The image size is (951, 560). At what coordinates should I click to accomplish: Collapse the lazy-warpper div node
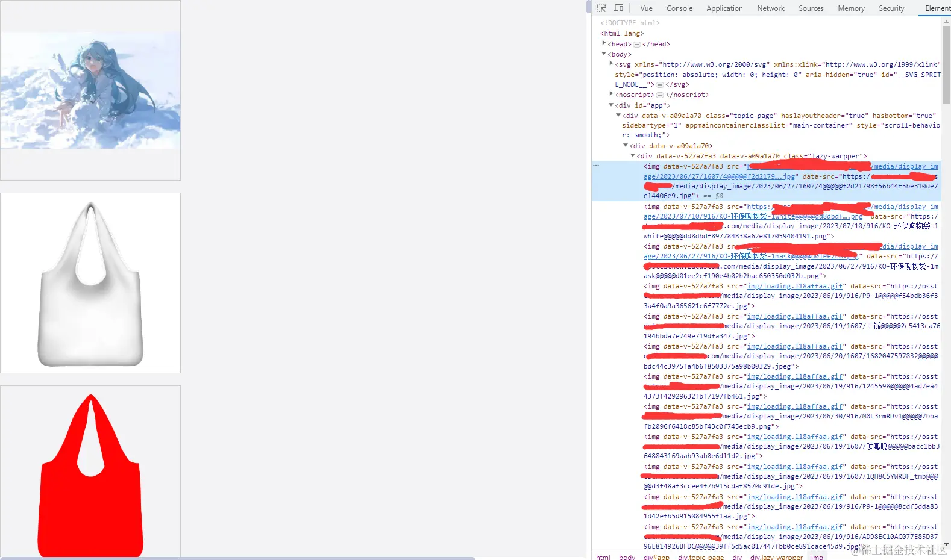(633, 155)
